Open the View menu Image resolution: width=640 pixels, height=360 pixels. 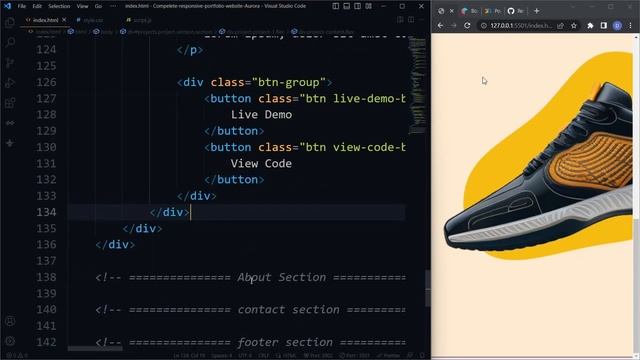point(82,6)
